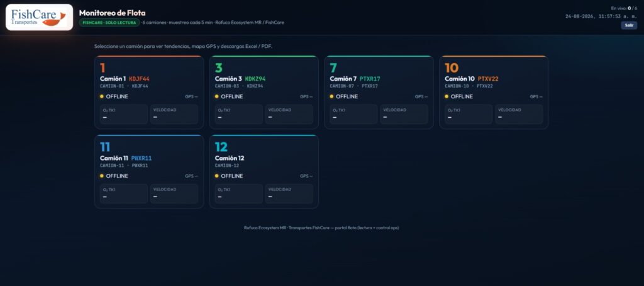Click license plate PTXR17 in teal

point(370,79)
